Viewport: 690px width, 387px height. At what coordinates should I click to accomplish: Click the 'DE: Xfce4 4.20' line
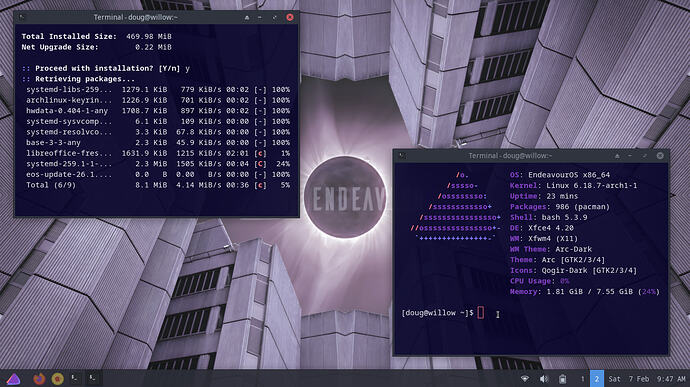[x=542, y=228]
